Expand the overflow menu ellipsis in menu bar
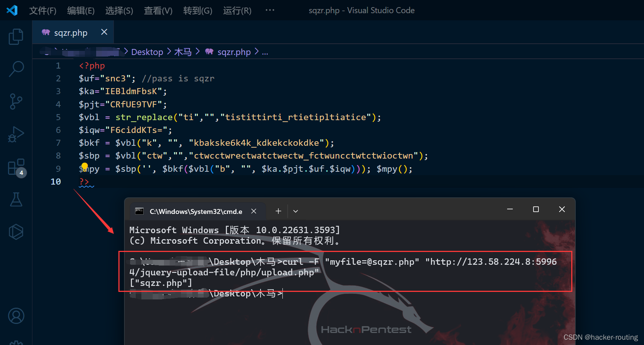Image resolution: width=644 pixels, height=345 pixels. [270, 10]
